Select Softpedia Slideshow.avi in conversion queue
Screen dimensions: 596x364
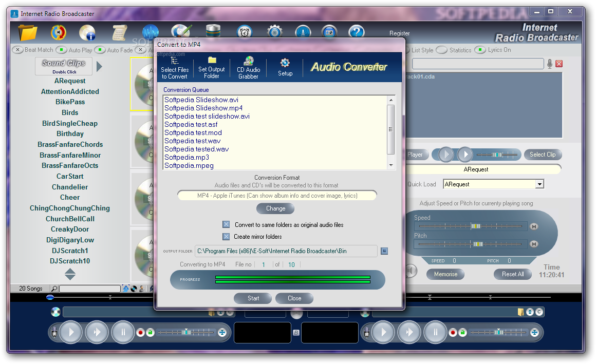(201, 100)
